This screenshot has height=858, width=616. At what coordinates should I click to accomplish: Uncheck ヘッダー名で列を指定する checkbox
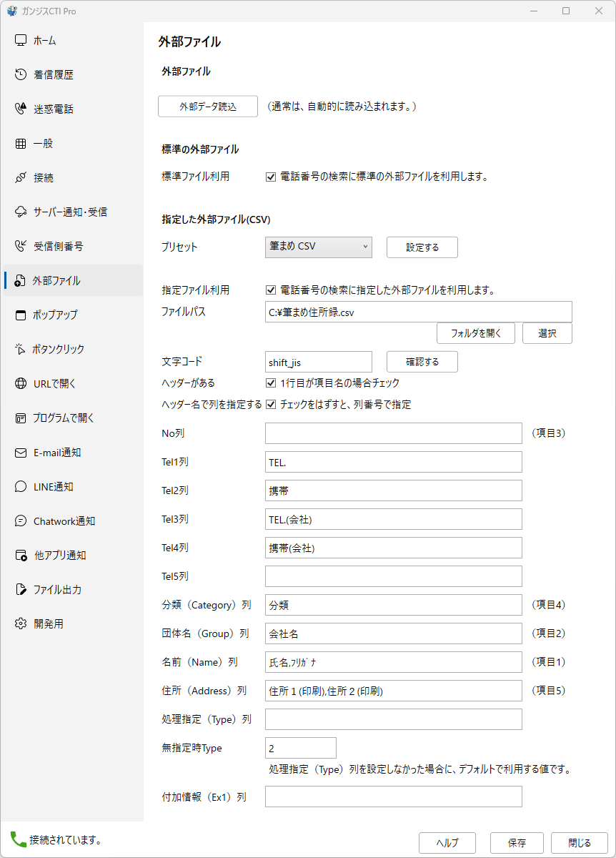pos(271,405)
